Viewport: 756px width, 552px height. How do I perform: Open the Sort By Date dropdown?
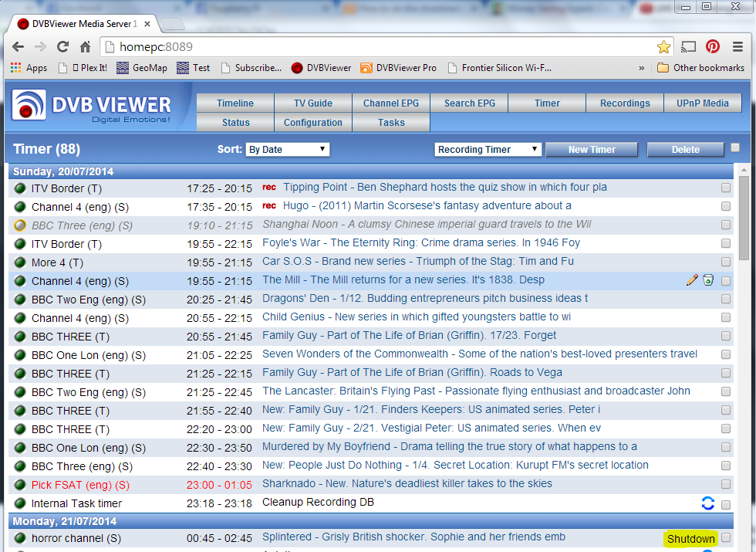pyautogui.click(x=287, y=150)
